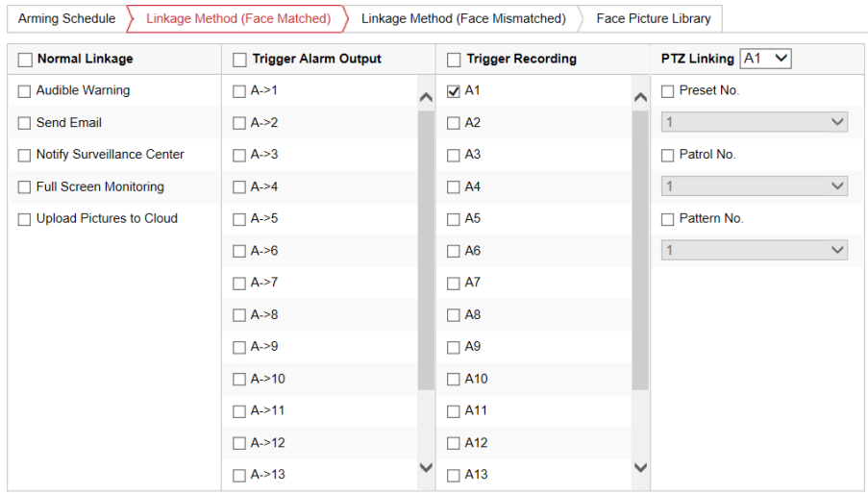Image resolution: width=868 pixels, height=494 pixels.
Task: Click up arrow of Trigger Recording scrollbar
Action: (640, 97)
